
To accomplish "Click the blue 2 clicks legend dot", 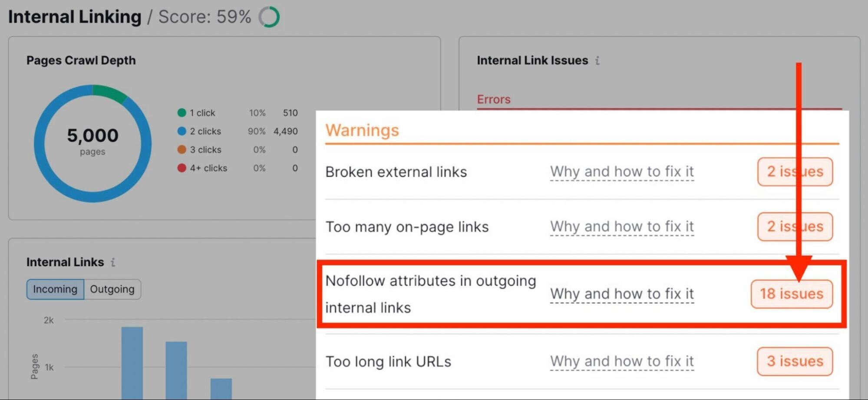I will click(x=182, y=131).
